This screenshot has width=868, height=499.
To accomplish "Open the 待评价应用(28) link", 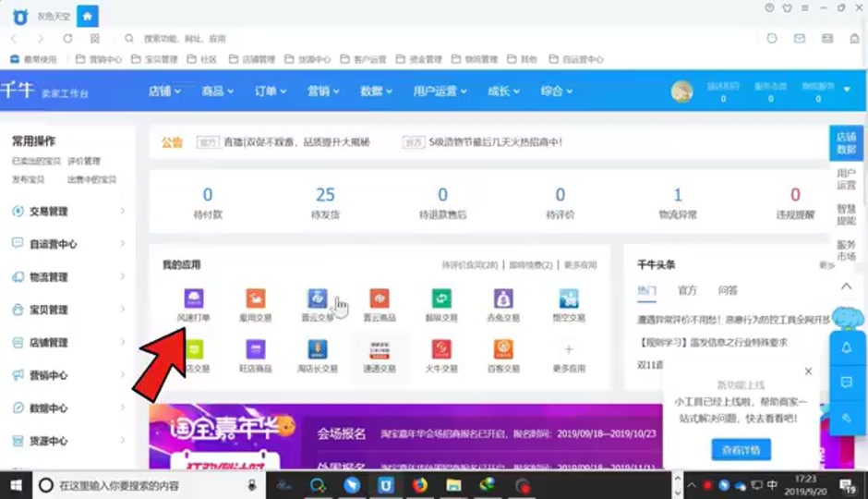I will [x=470, y=264].
